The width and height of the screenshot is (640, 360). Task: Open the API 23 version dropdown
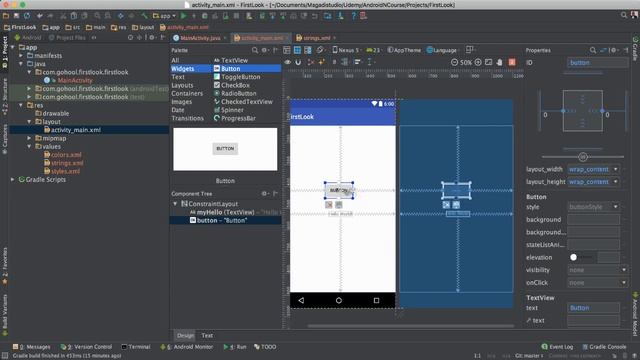click(x=374, y=50)
